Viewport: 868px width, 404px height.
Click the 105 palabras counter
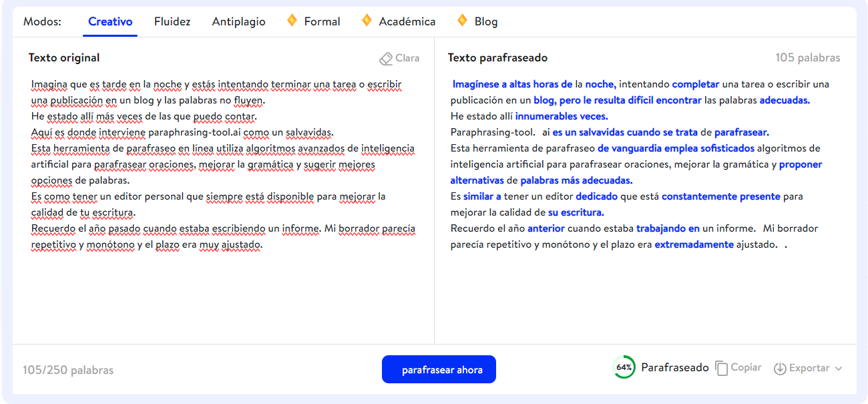click(x=808, y=58)
